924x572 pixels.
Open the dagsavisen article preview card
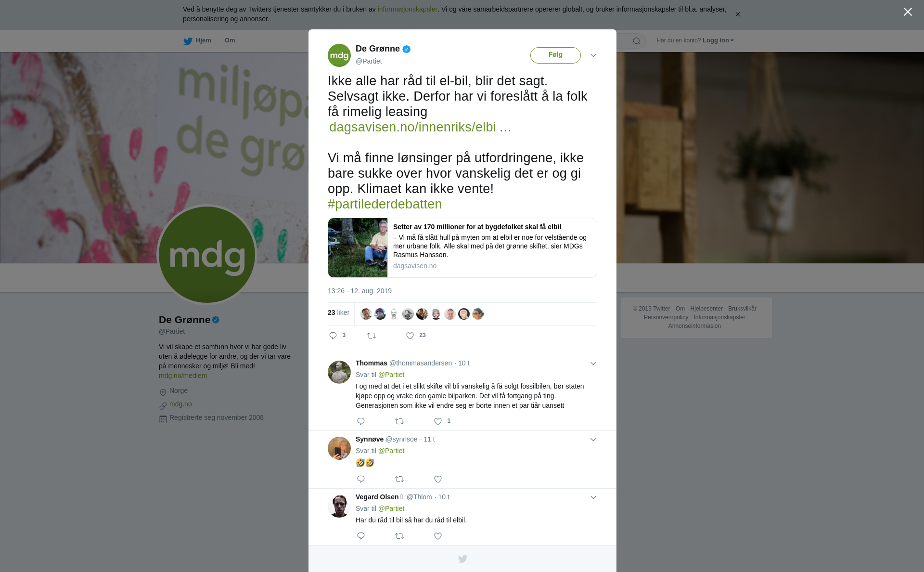pos(462,247)
